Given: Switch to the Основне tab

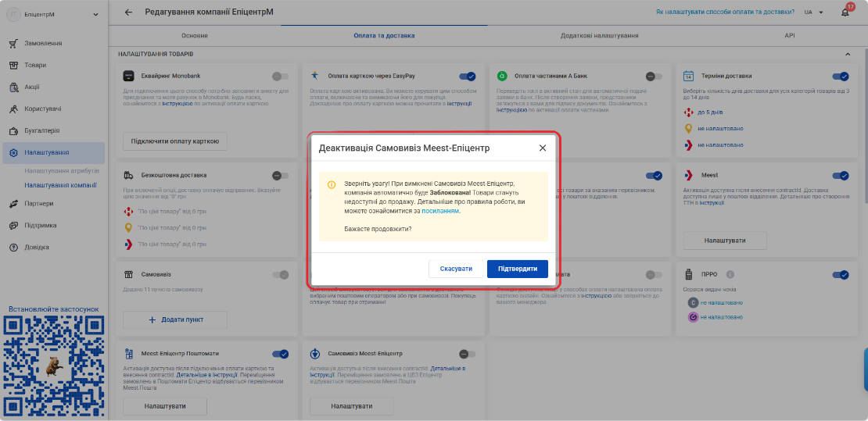Looking at the screenshot, I should point(195,35).
